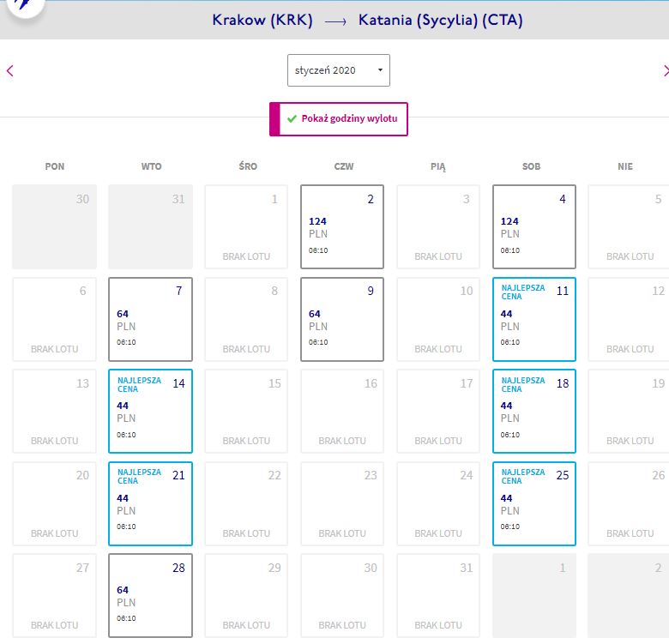Click greyed December 31 cell
This screenshot has width=669, height=644.
[151, 227]
